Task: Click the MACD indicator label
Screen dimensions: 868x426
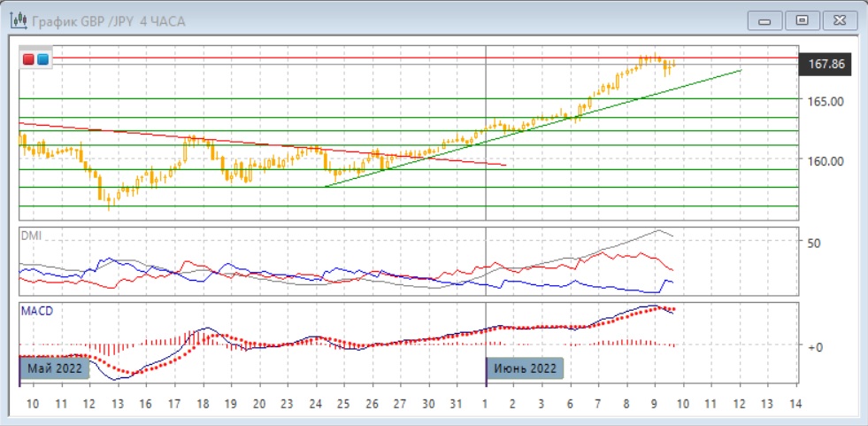Action: point(36,310)
